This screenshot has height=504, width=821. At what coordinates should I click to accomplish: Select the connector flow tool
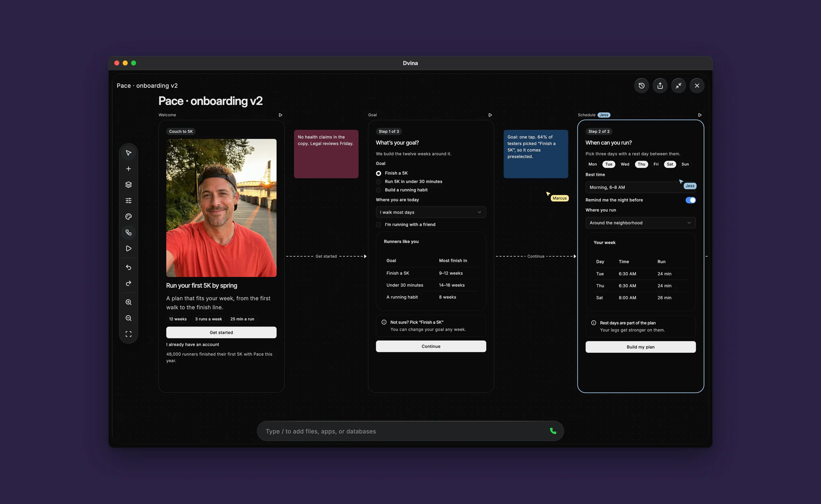[128, 233]
